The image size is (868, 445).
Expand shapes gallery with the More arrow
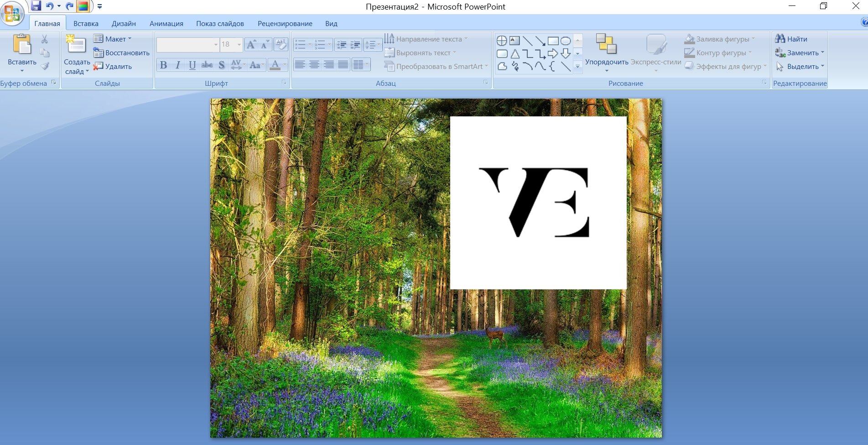pyautogui.click(x=577, y=67)
